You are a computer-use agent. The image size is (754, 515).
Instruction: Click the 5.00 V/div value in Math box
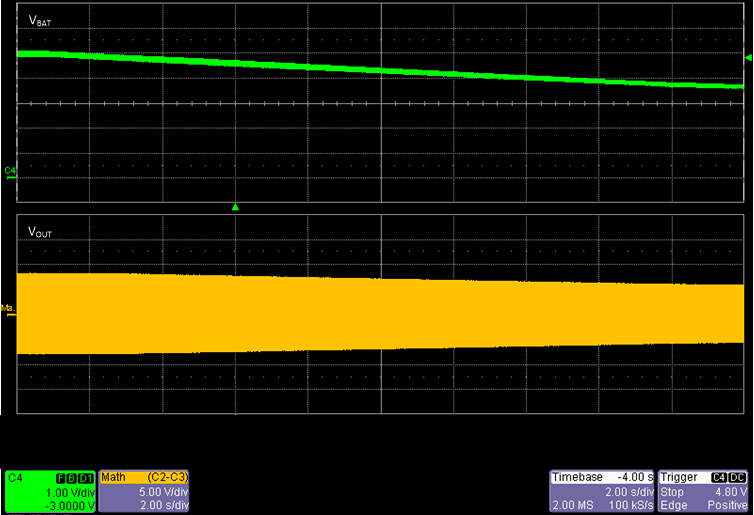pos(163,492)
